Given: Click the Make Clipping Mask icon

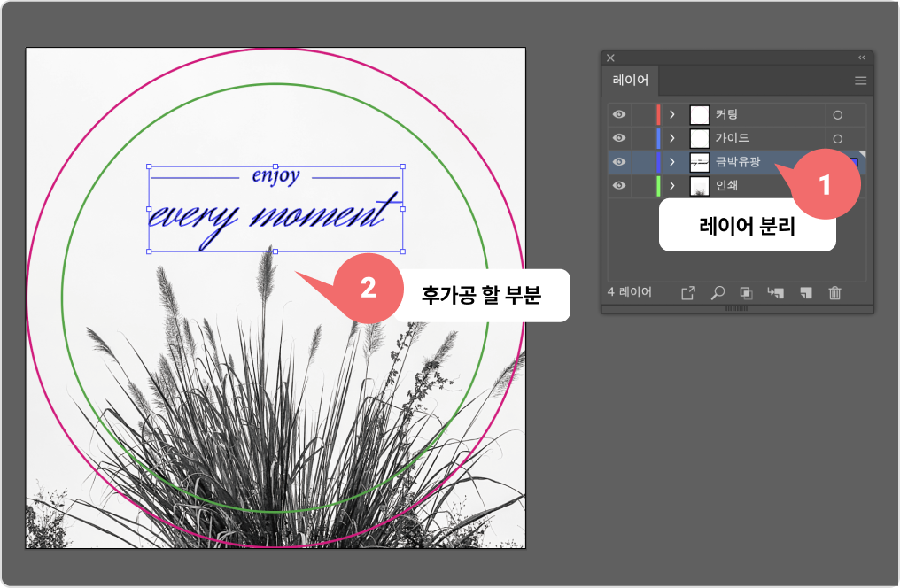Looking at the screenshot, I should 748,292.
